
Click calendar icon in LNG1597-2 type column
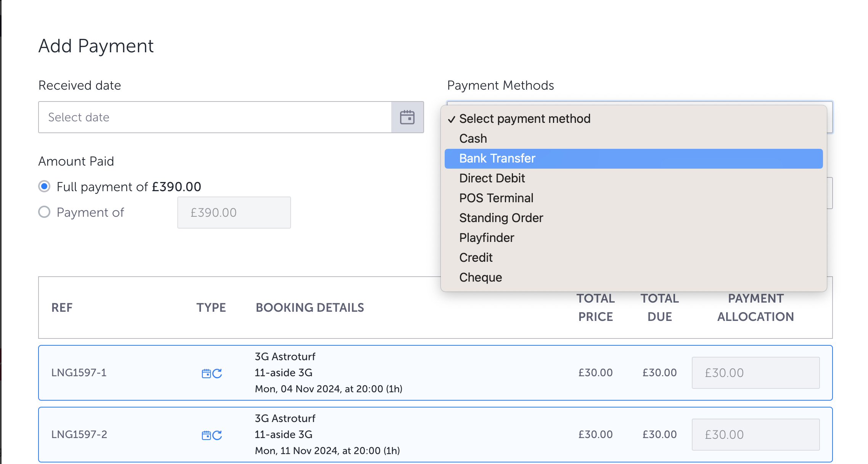206,435
